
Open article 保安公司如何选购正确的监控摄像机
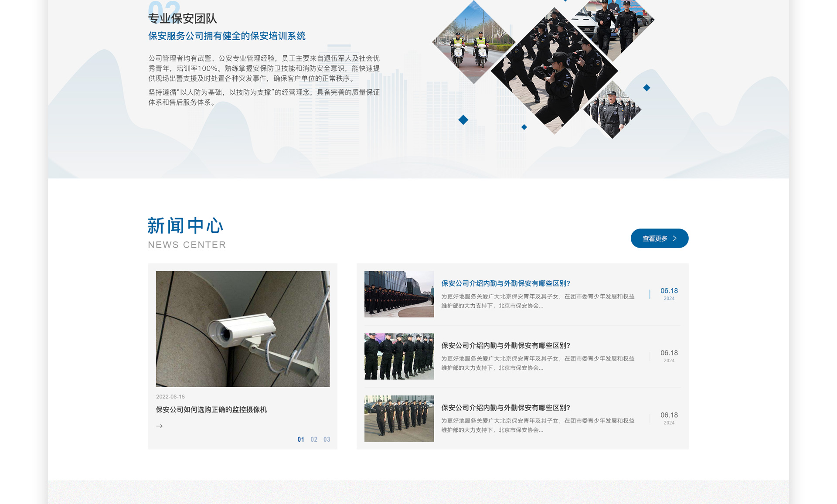tap(211, 409)
